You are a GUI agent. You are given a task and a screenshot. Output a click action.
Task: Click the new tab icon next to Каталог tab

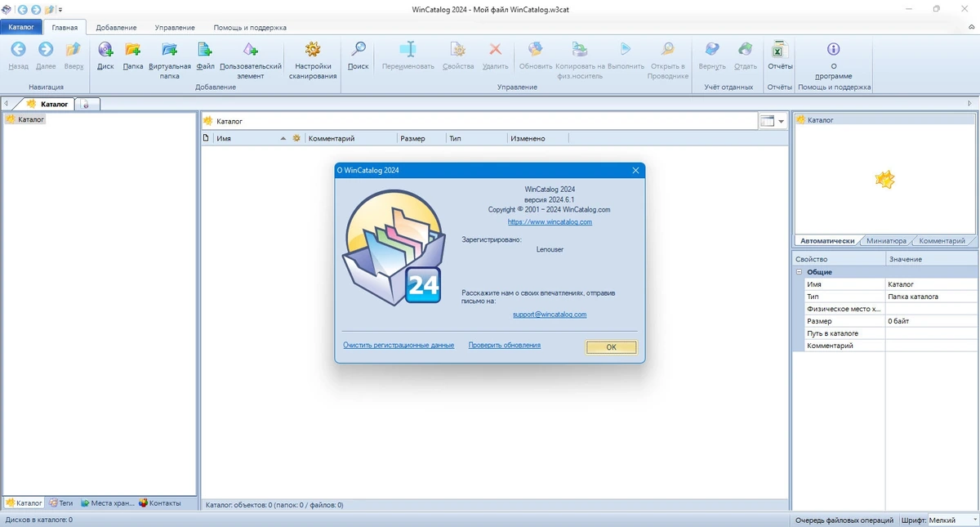click(x=86, y=104)
